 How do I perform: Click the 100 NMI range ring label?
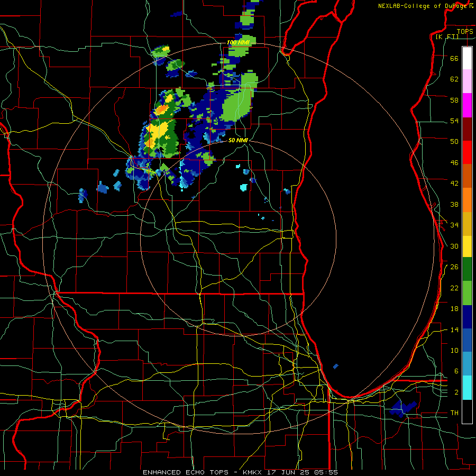(239, 42)
